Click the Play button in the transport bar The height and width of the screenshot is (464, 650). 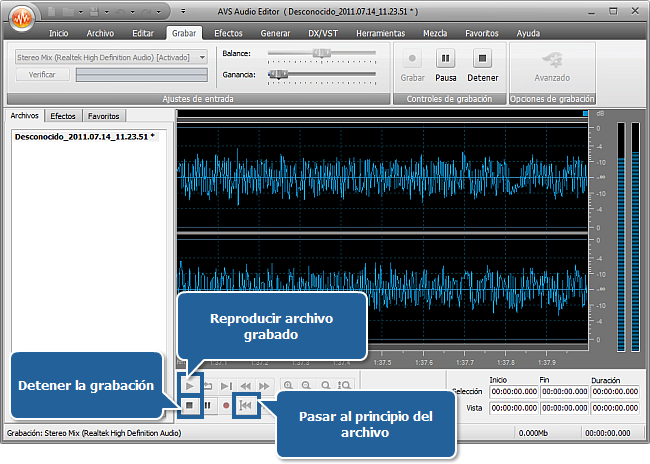[189, 385]
